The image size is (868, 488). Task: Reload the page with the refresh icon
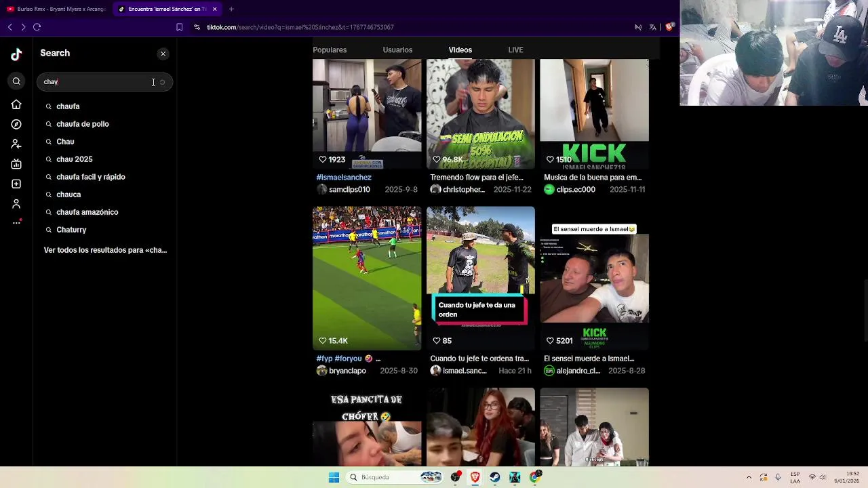(x=37, y=27)
